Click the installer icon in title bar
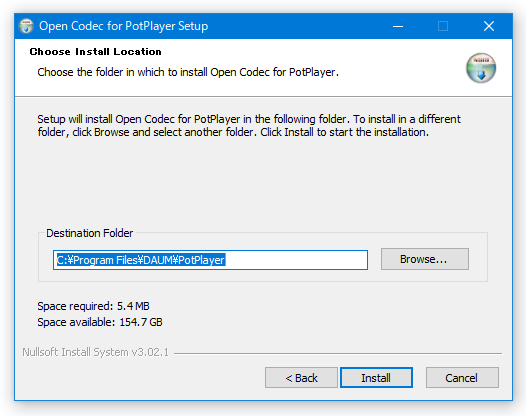Viewport: 526px width, 416px height. pyautogui.click(x=26, y=26)
